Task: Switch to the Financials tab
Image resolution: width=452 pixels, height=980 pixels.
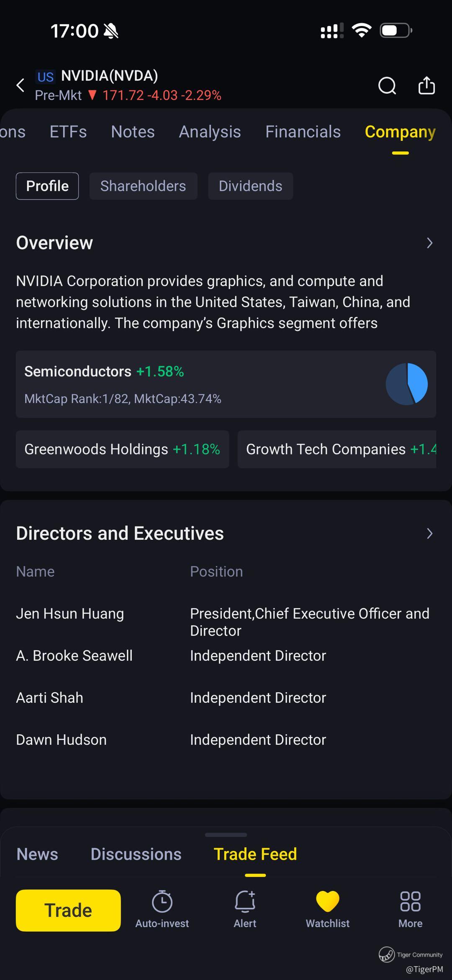Action: click(x=303, y=132)
